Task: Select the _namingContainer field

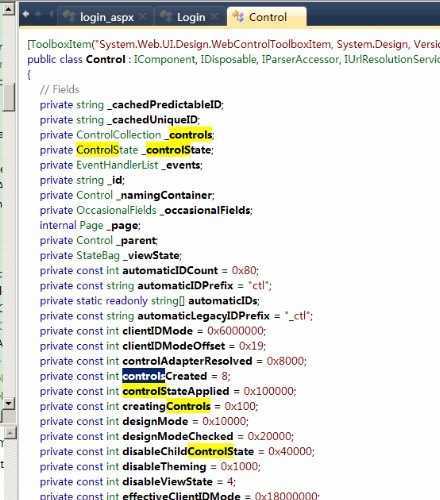Action: pyautogui.click(x=164, y=195)
